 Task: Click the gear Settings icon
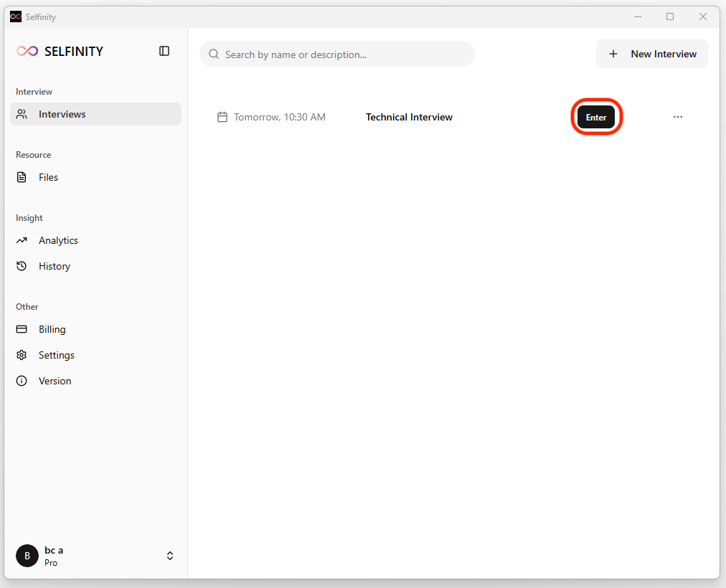pyautogui.click(x=22, y=355)
